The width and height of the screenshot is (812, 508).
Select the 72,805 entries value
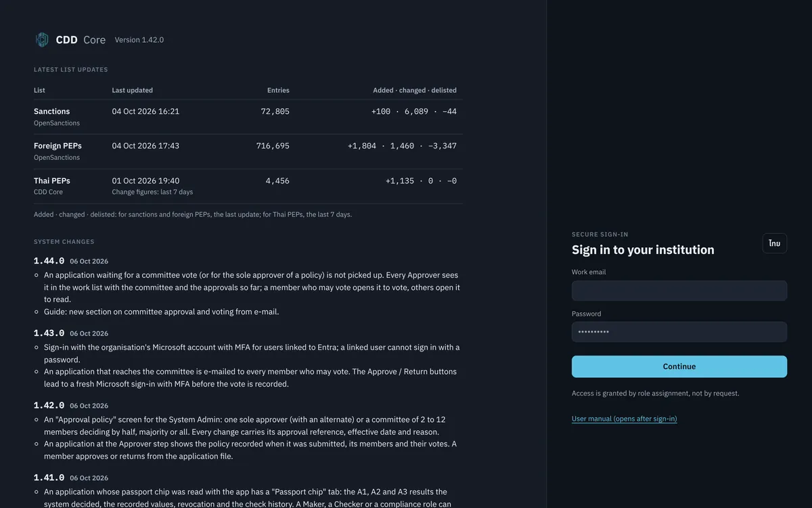275,111
